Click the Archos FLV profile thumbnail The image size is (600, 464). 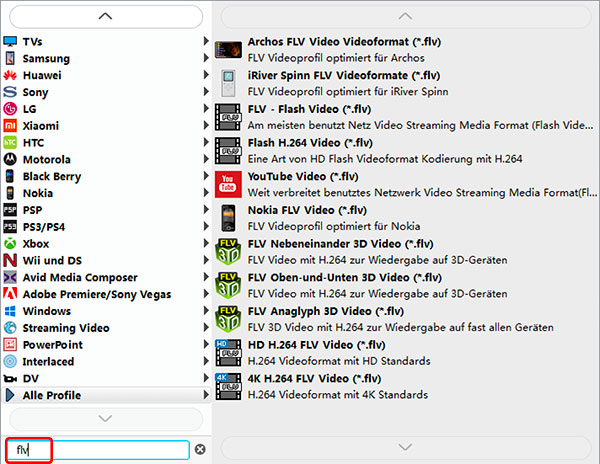[x=228, y=49]
